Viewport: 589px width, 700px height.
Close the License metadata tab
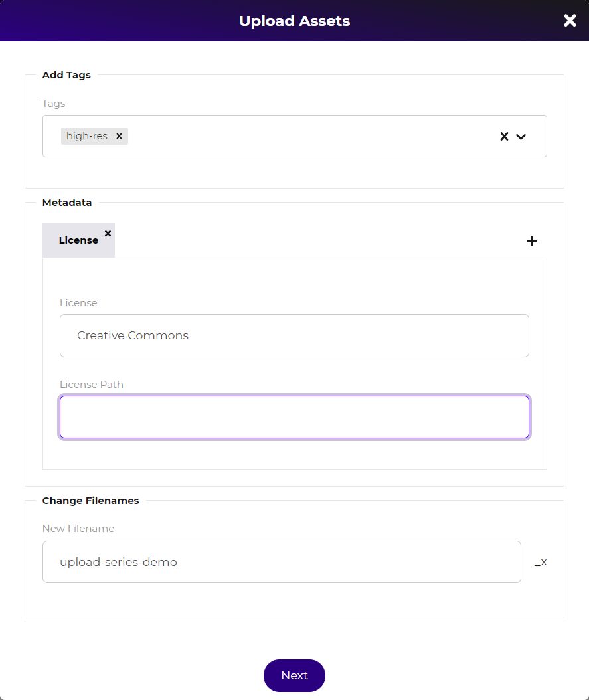(108, 233)
